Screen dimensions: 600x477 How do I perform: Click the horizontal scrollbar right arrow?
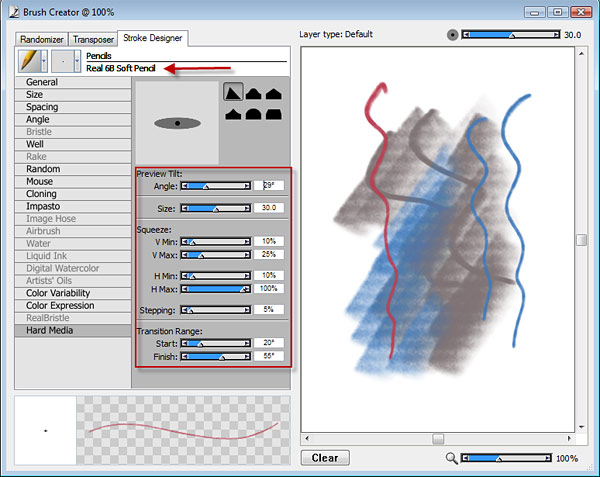(569, 438)
